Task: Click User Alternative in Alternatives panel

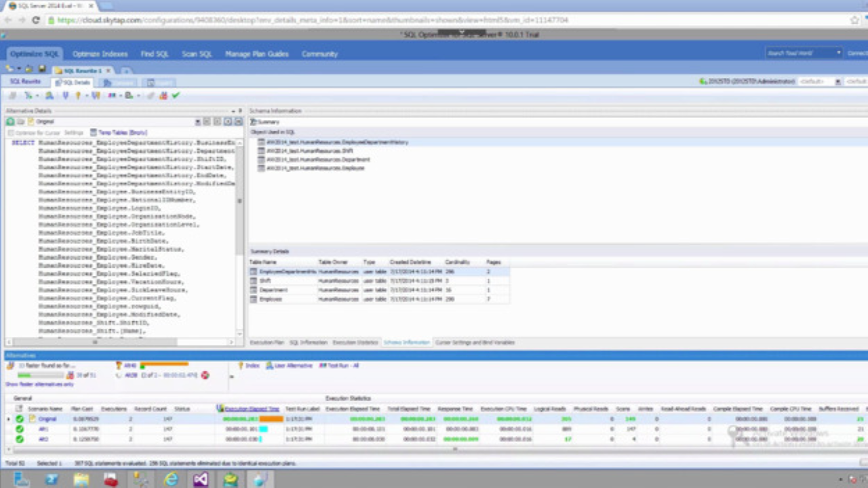Action: pos(289,366)
